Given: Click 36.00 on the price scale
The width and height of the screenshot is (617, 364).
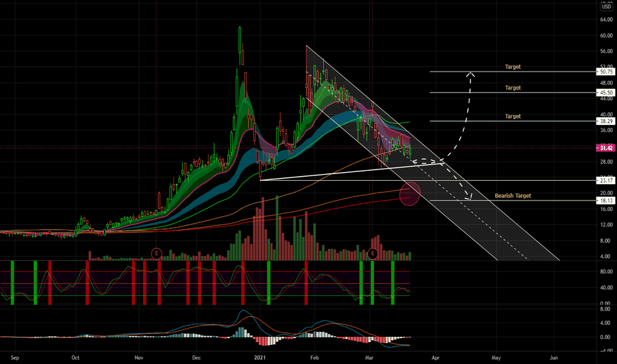Looking at the screenshot, I should [606, 130].
